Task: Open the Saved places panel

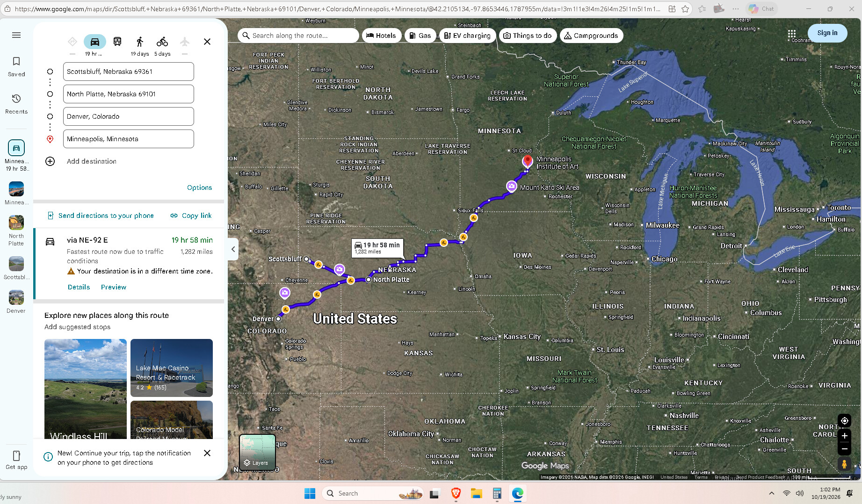Action: coord(16,66)
